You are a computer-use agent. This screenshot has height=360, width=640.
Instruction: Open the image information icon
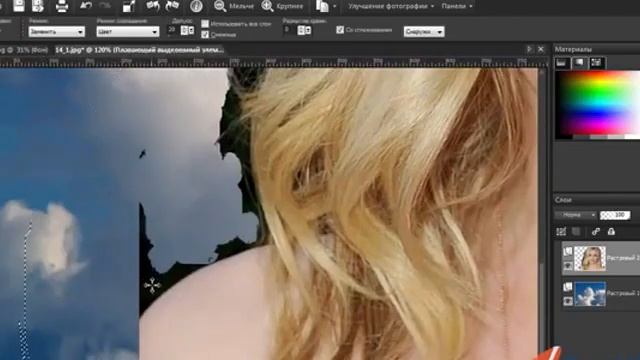coord(196,6)
